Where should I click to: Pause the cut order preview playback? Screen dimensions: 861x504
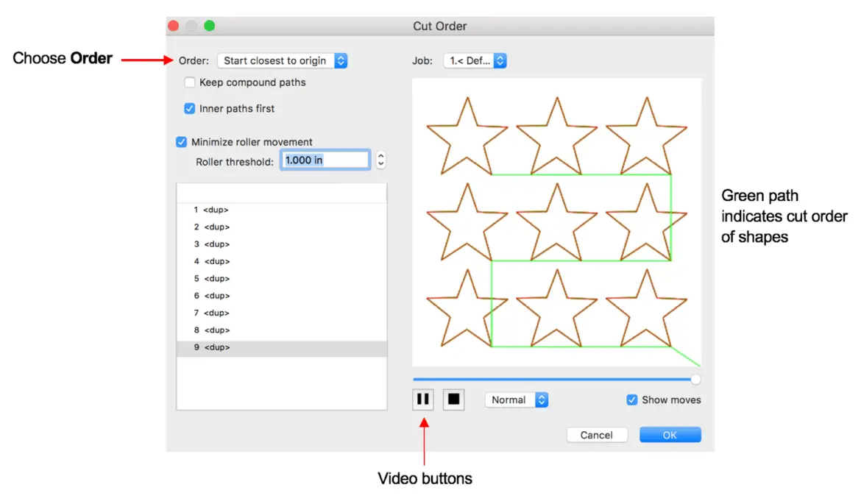click(423, 400)
